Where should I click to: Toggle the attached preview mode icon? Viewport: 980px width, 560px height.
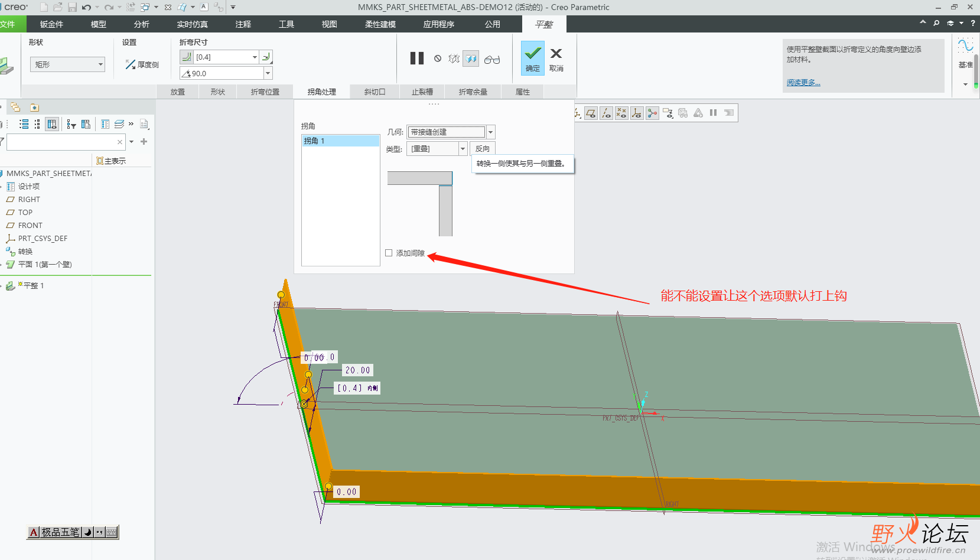(x=471, y=58)
